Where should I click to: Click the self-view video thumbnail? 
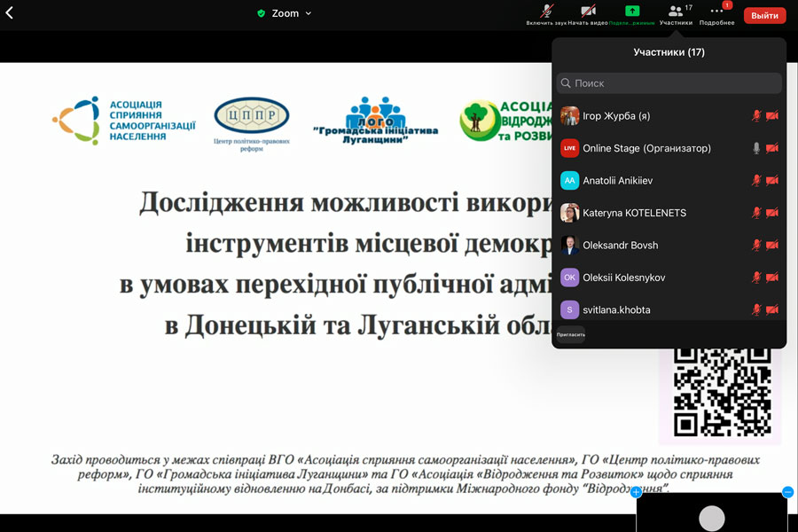711,513
